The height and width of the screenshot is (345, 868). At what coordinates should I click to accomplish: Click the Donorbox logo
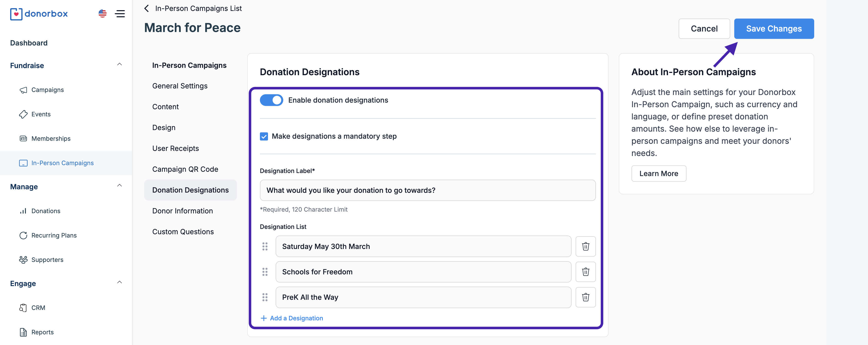(39, 14)
